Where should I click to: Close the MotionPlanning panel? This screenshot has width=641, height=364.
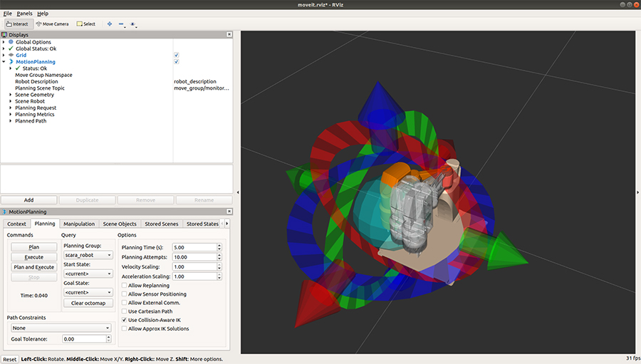click(x=231, y=212)
